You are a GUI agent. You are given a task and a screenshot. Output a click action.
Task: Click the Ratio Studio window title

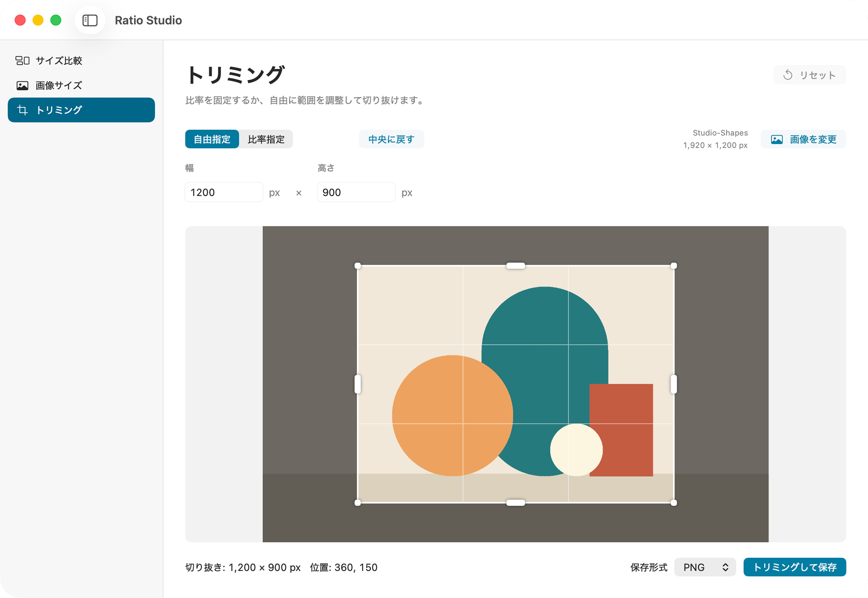148,20
